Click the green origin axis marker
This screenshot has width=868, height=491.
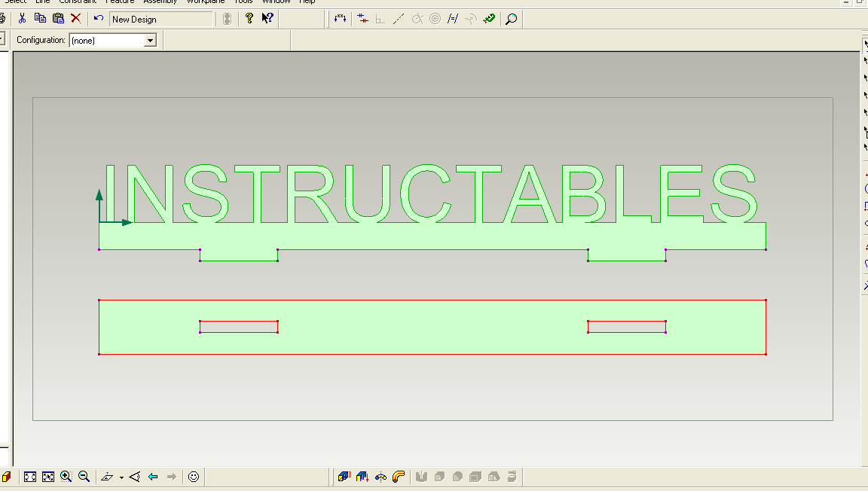tap(100, 222)
